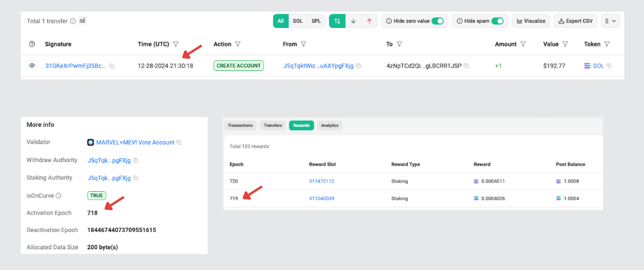This screenshot has height=270, width=644.
Task: Switch to the Analytics tab
Action: [x=330, y=126]
